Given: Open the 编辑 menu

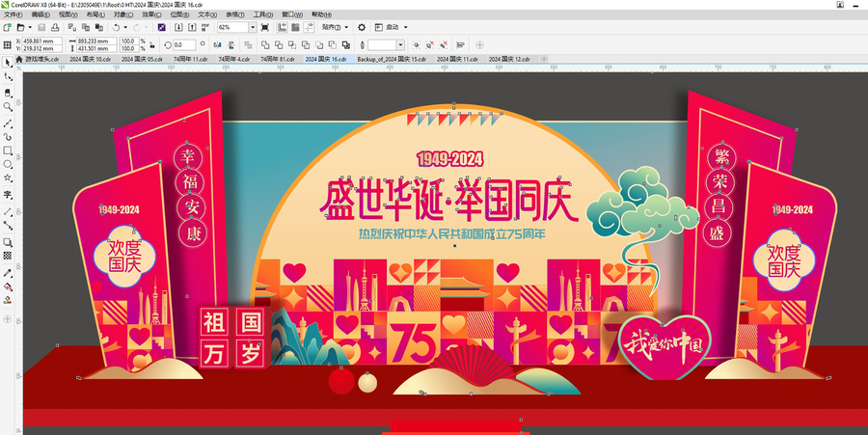Looking at the screenshot, I should [41, 14].
